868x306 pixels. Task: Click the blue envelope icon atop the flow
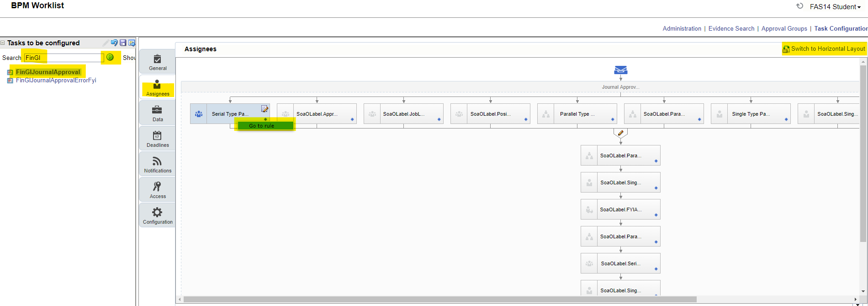620,70
